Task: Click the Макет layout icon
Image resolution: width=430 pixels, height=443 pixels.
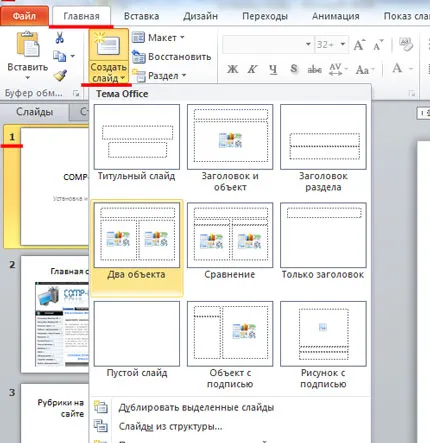Action: point(138,37)
